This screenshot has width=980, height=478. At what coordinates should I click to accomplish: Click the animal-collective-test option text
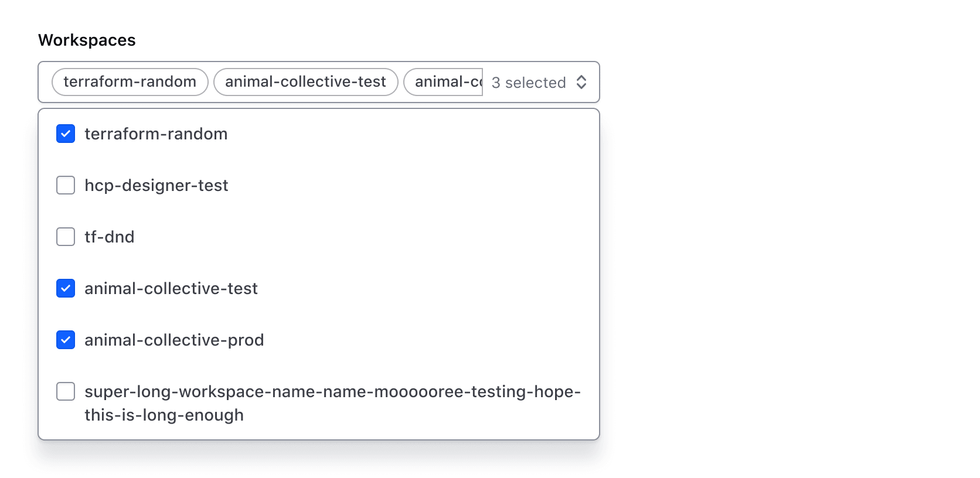coord(171,288)
